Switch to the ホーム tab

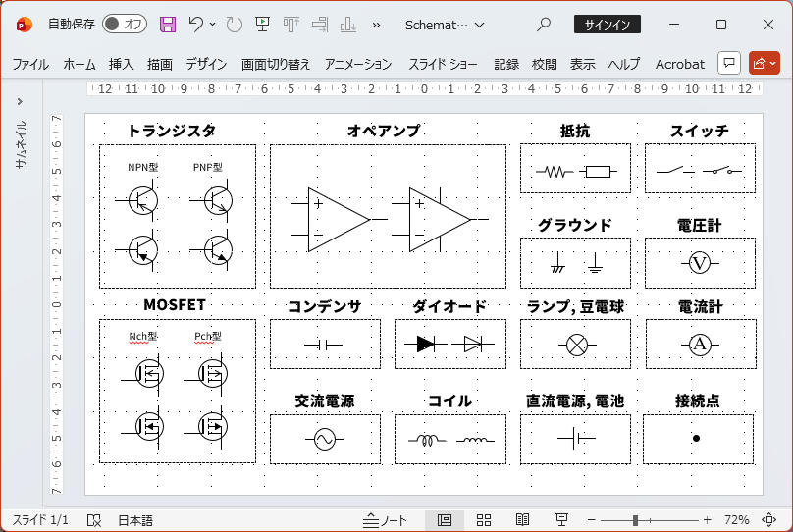pyautogui.click(x=79, y=64)
